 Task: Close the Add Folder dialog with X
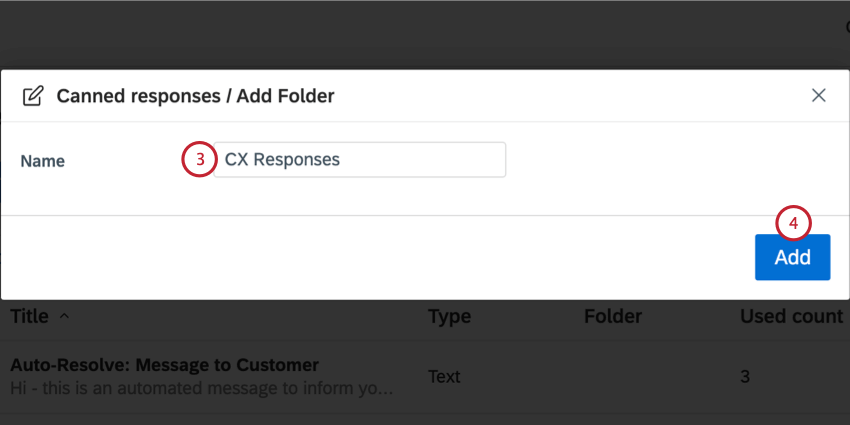[x=818, y=95]
